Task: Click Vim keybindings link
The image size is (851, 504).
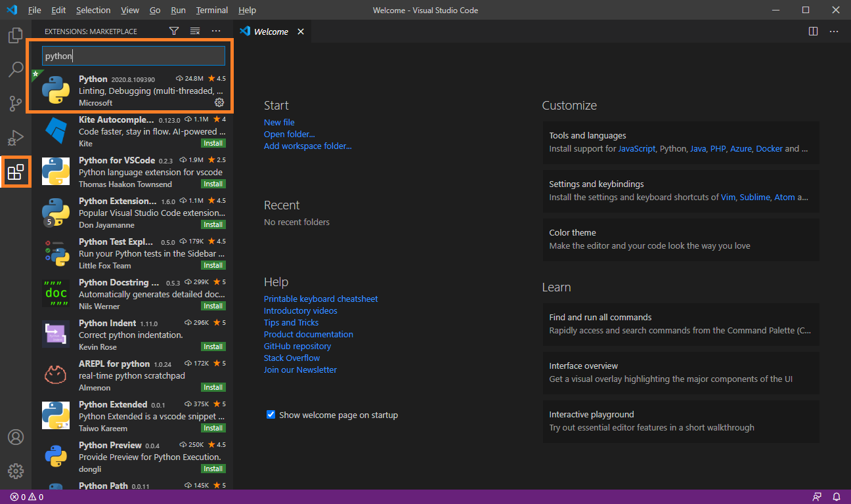Action: tap(728, 197)
